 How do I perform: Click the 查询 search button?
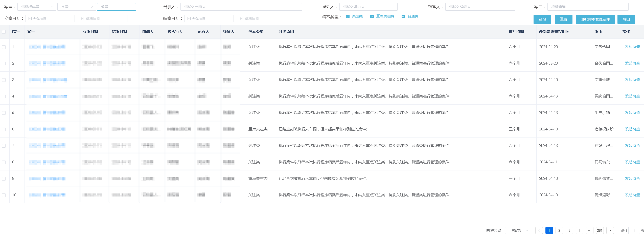pos(542,19)
